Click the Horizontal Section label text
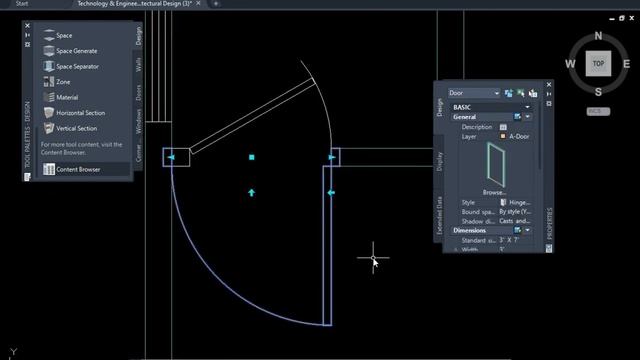This screenshot has height=360, width=640. coord(80,113)
